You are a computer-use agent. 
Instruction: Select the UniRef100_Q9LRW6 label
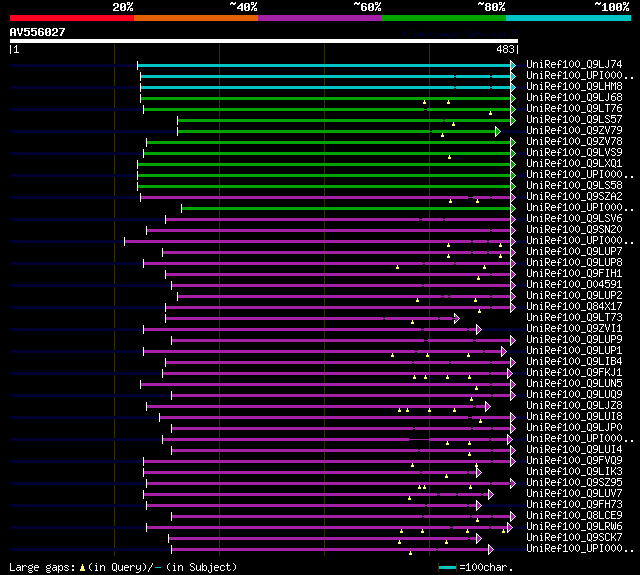coord(574,527)
